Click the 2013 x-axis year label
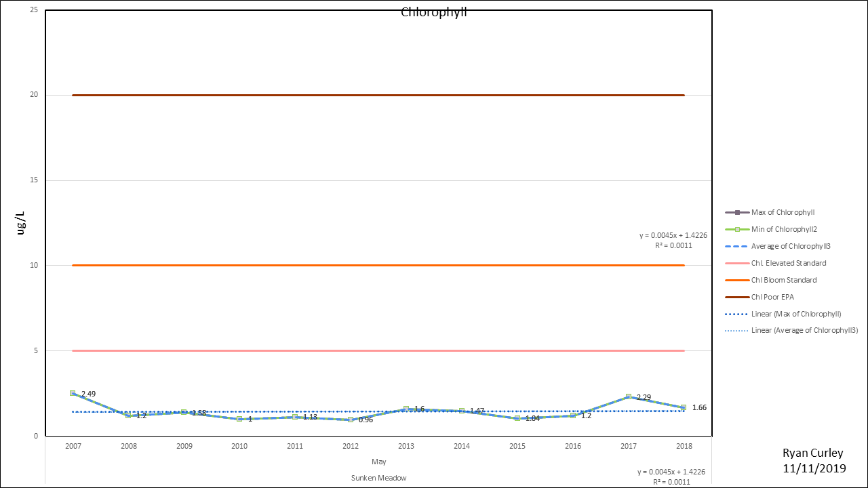 click(x=406, y=446)
